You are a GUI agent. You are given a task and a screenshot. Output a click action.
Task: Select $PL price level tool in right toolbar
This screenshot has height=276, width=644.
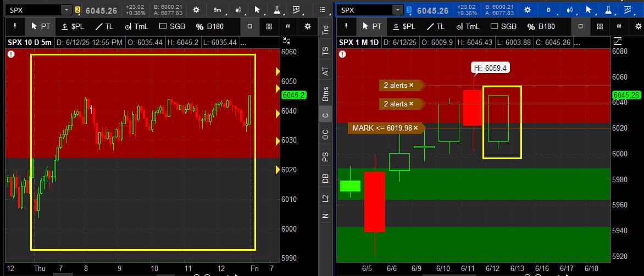point(404,26)
